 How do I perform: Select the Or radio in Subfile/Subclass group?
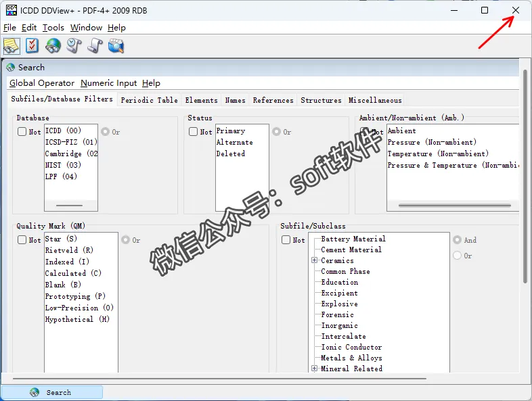[457, 255]
